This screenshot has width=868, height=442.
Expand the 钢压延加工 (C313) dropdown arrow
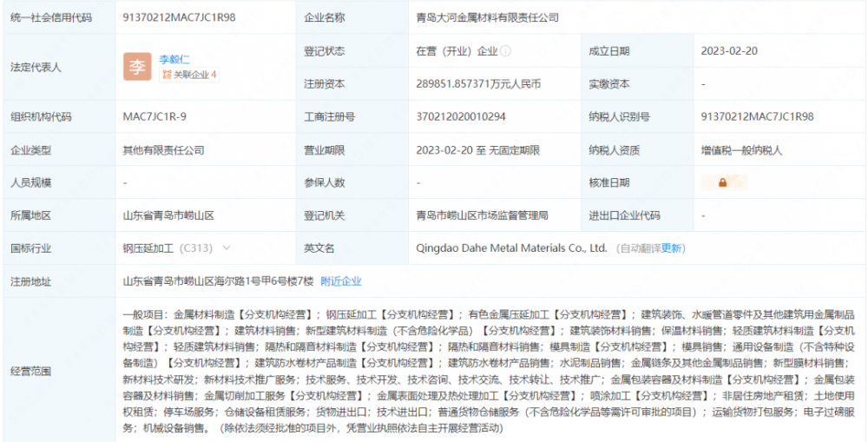(x=226, y=248)
